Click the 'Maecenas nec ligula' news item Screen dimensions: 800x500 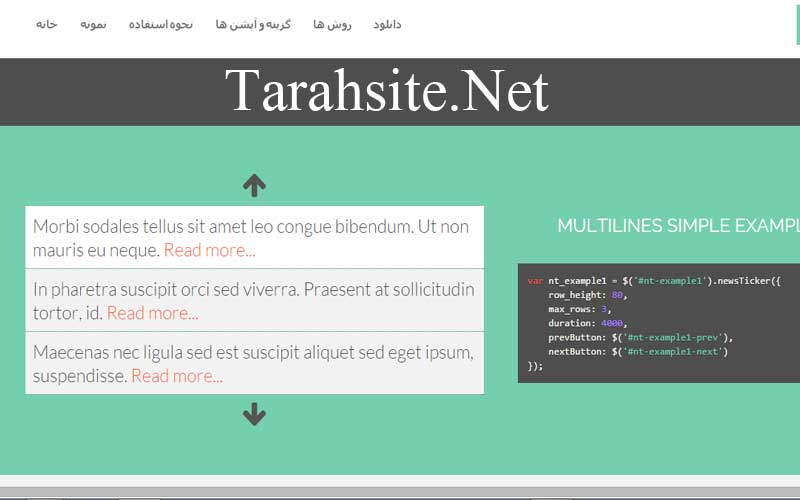click(255, 363)
